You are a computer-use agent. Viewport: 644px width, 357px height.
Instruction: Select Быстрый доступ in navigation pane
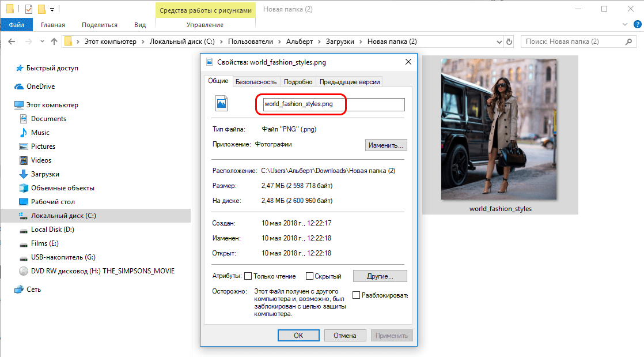[52, 68]
